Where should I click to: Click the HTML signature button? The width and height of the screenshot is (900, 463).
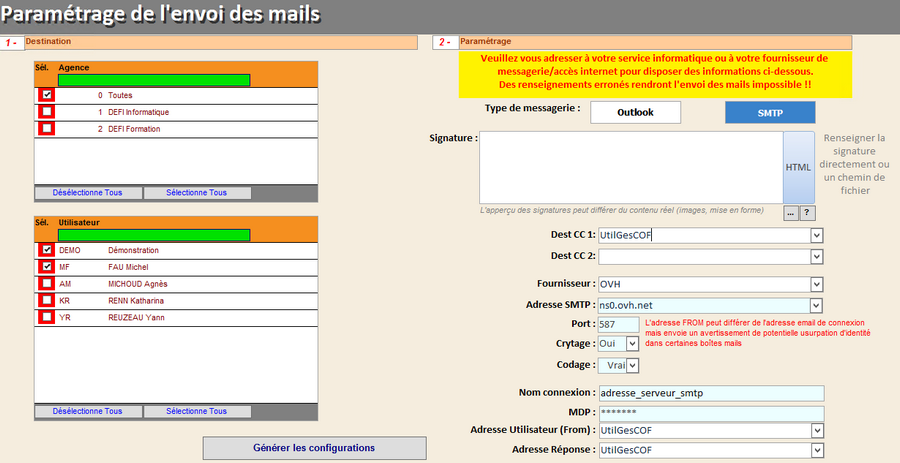click(x=798, y=167)
